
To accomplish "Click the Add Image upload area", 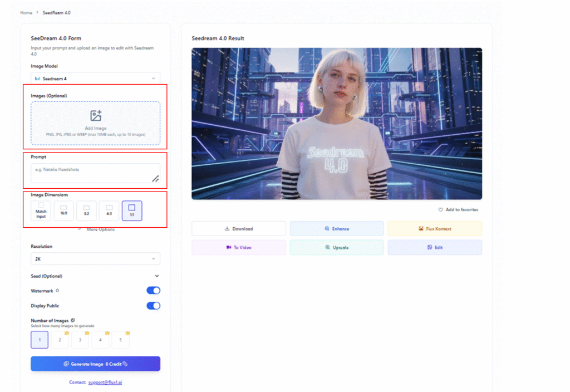I will pyautogui.click(x=96, y=123).
